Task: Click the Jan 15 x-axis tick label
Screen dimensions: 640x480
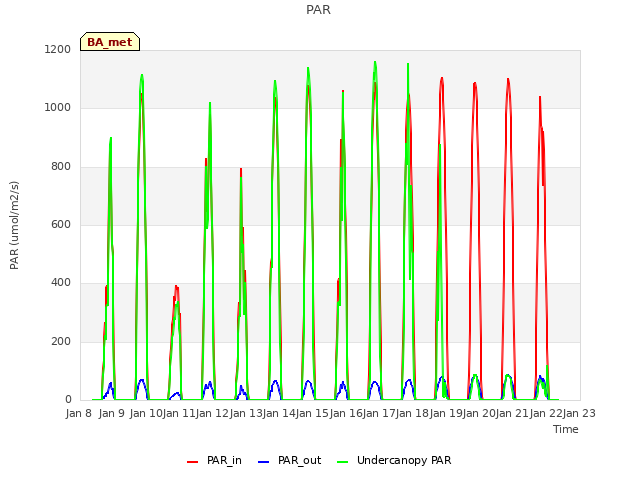Action: point(313,413)
